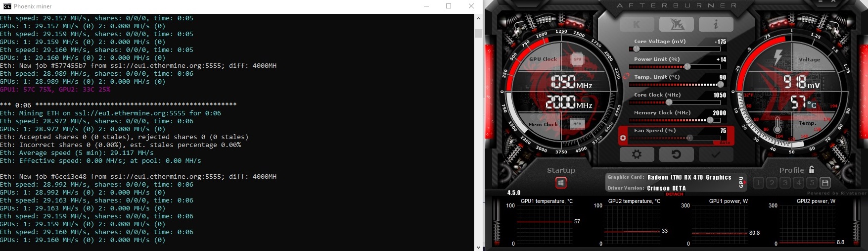Toggle the Startup Windows icon button
This screenshot has height=251, width=868.
pos(561,183)
